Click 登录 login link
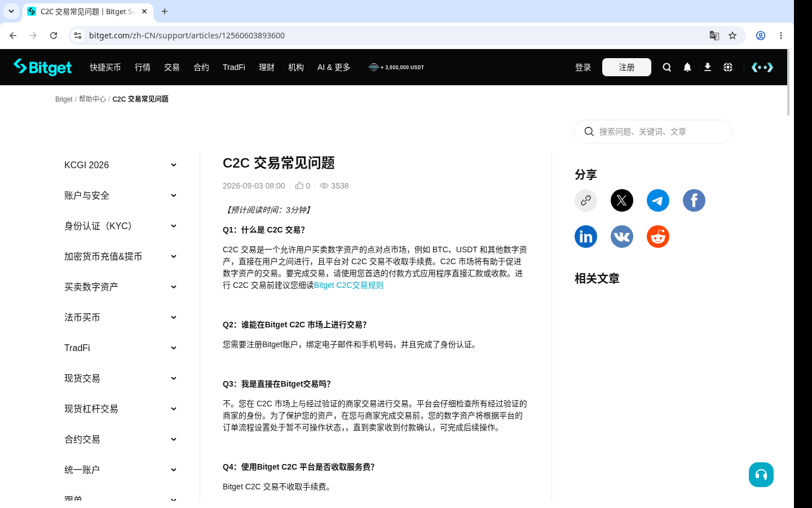The image size is (812, 508). [583, 67]
